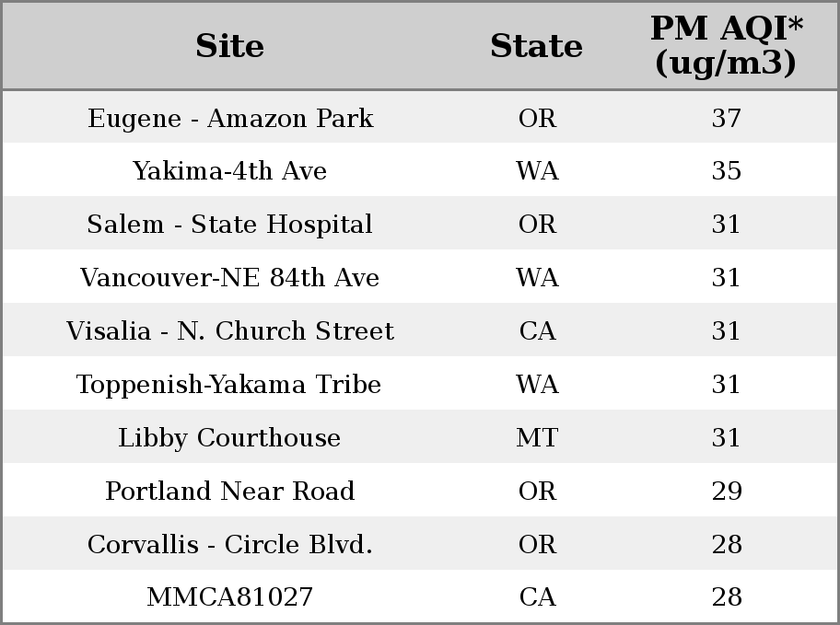Select the Toppenish-Yakama Tribe row
The height and width of the screenshot is (625, 840).
tap(421, 384)
